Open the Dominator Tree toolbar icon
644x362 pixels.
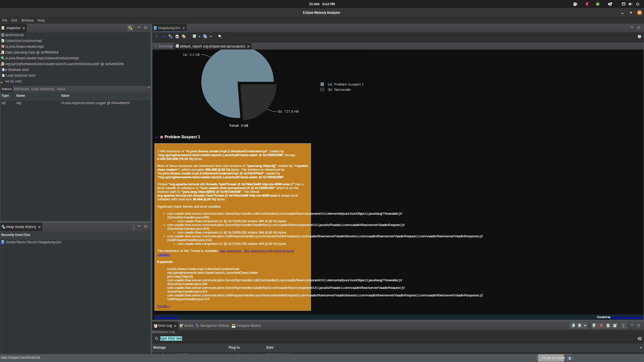pos(170,36)
